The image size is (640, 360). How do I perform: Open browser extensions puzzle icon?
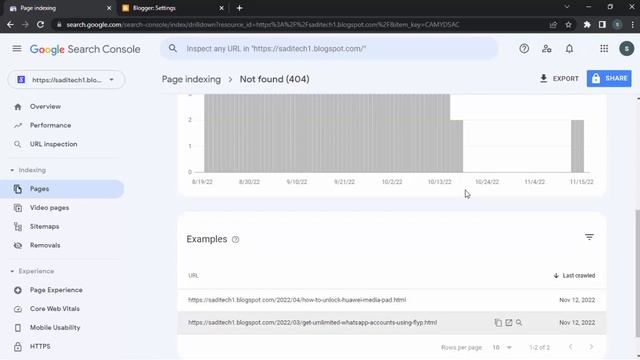(587, 25)
